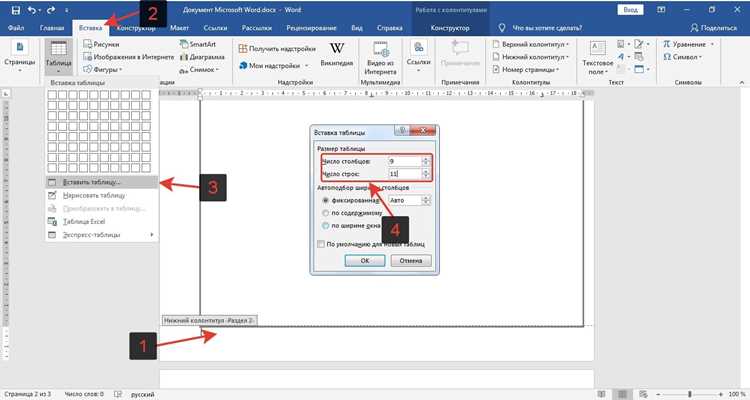Insert a chart with Диаграмма
Image resolution: width=750 pixels, height=400 pixels.
click(x=202, y=57)
